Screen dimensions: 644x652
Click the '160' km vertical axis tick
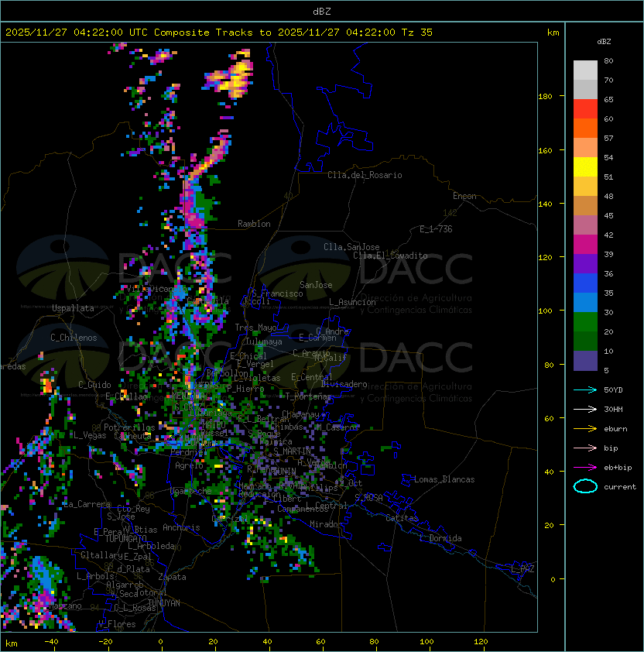click(x=545, y=150)
